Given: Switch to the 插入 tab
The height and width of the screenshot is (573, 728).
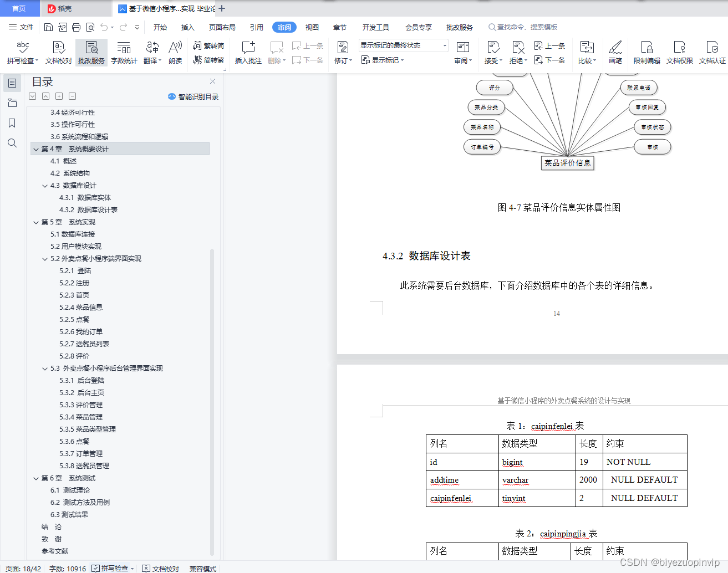Looking at the screenshot, I should [188, 27].
